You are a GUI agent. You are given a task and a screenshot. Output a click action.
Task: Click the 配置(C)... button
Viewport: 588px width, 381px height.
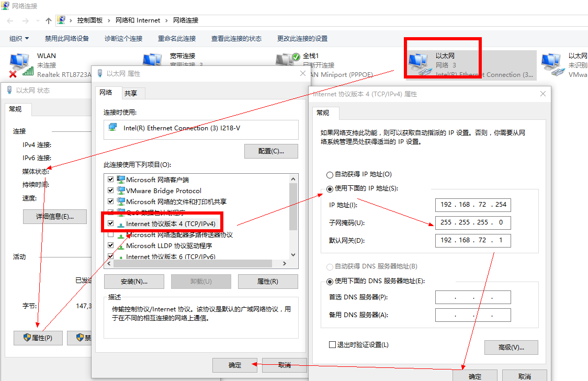(271, 151)
